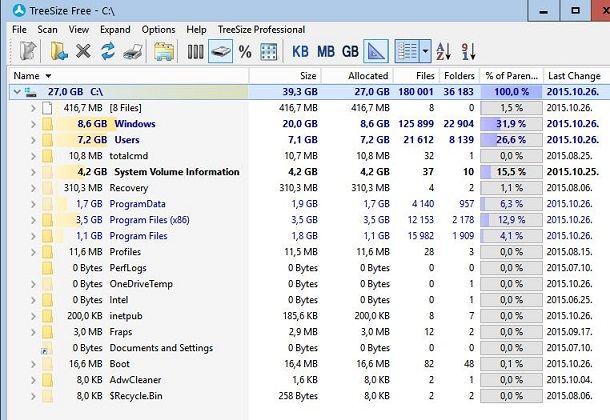
Task: Click sort by size 9-1 icon
Action: pyautogui.click(x=468, y=51)
